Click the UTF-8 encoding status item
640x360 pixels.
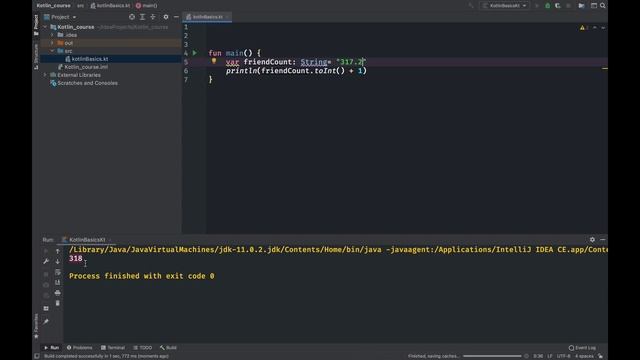[564, 356]
